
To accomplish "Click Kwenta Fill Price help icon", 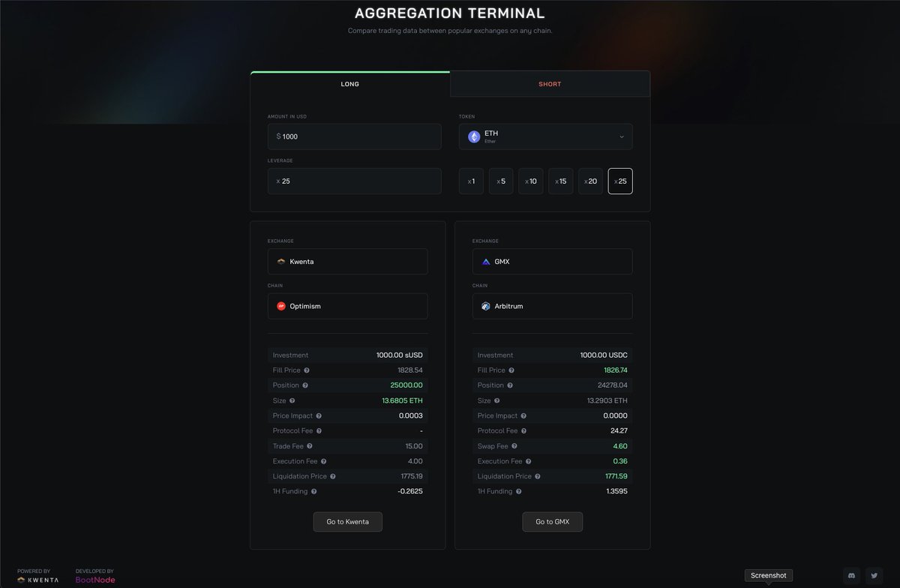I will pyautogui.click(x=307, y=370).
